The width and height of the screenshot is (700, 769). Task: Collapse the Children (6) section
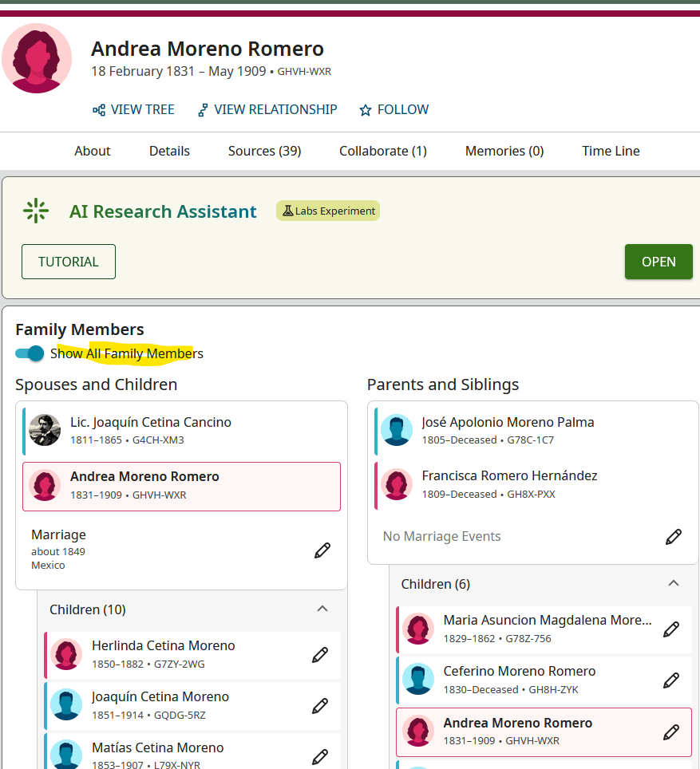pos(674,584)
